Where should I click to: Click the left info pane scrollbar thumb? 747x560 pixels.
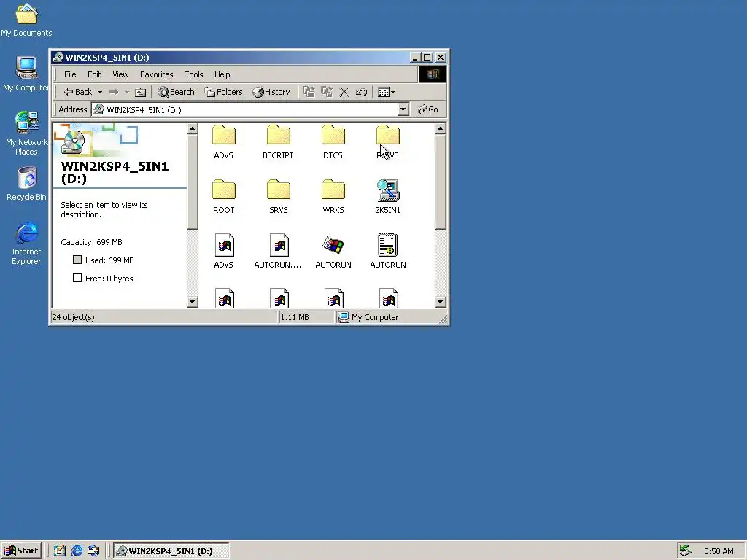[193, 182]
